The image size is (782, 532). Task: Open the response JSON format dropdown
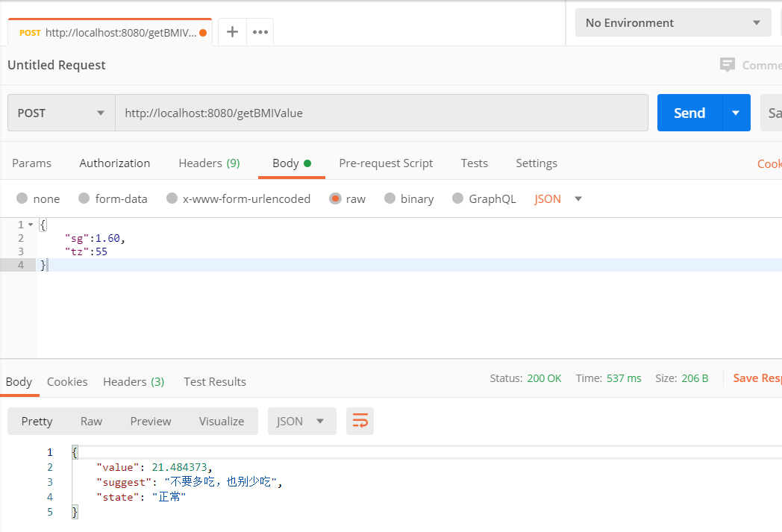(301, 421)
